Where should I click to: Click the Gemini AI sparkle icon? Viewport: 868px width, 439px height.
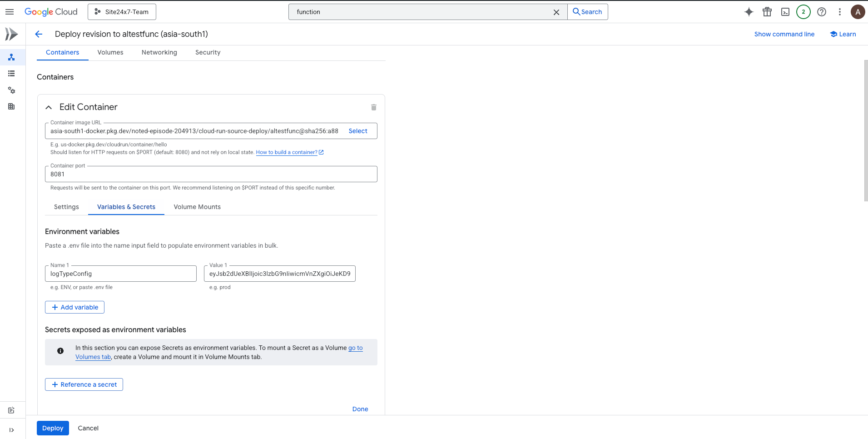click(x=749, y=12)
